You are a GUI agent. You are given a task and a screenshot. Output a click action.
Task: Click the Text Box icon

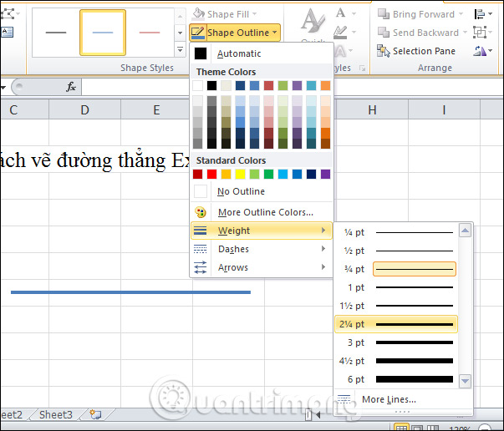point(7,32)
